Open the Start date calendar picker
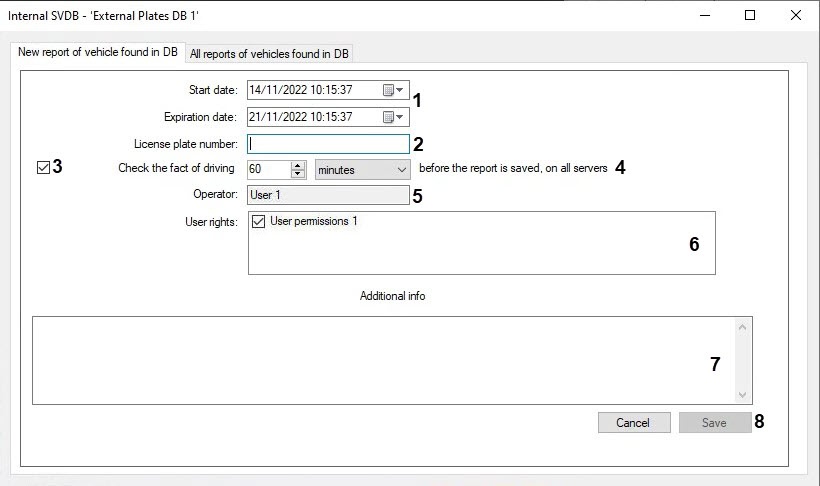Screen dimensions: 820x486 click(x=393, y=90)
